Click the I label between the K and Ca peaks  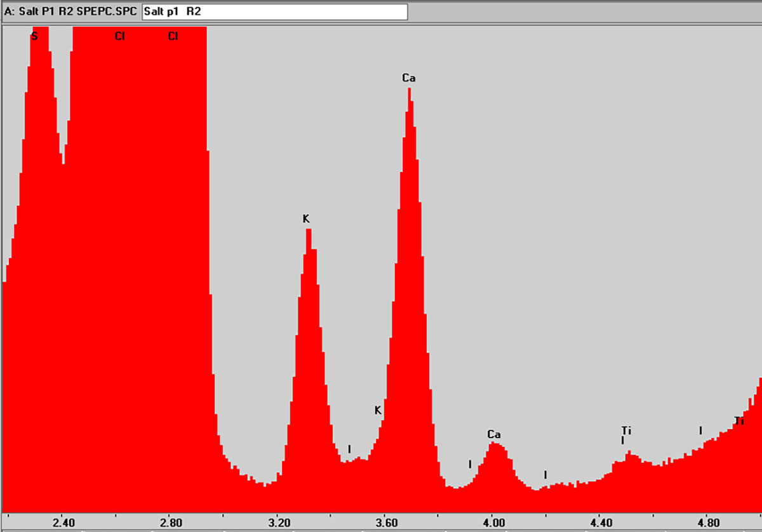tap(349, 448)
